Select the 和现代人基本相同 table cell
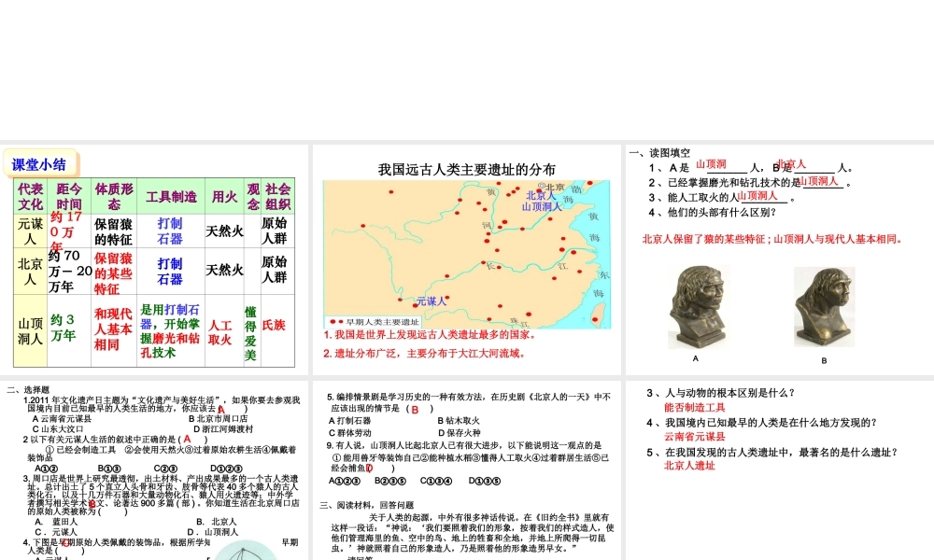934x560 pixels. coord(113,329)
